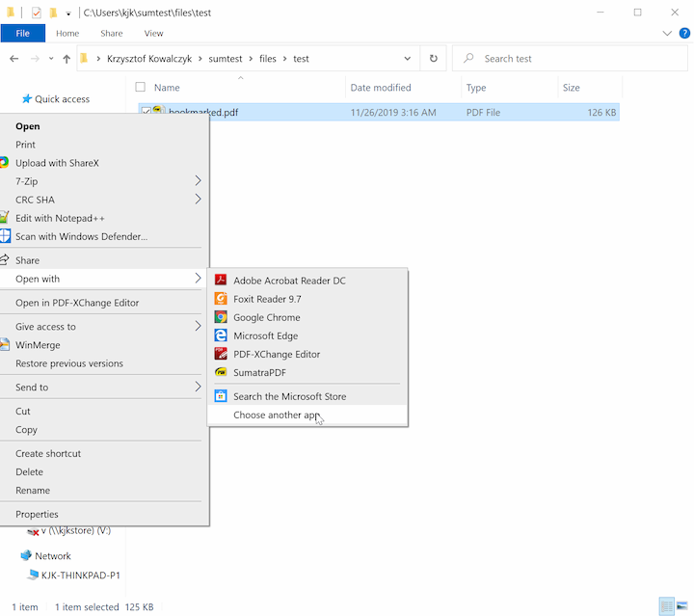Uncheck the bookmarked.pdf item checkbox
The width and height of the screenshot is (694, 616).
point(146,112)
